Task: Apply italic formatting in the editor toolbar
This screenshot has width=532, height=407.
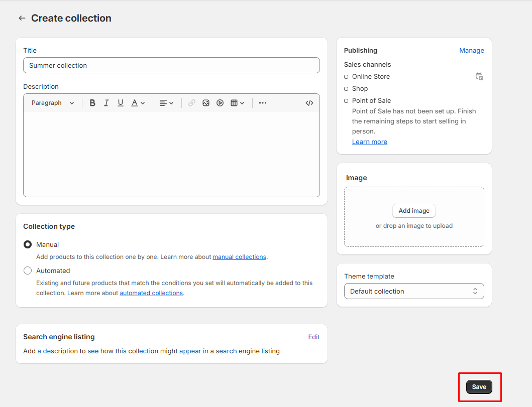Action: (107, 102)
